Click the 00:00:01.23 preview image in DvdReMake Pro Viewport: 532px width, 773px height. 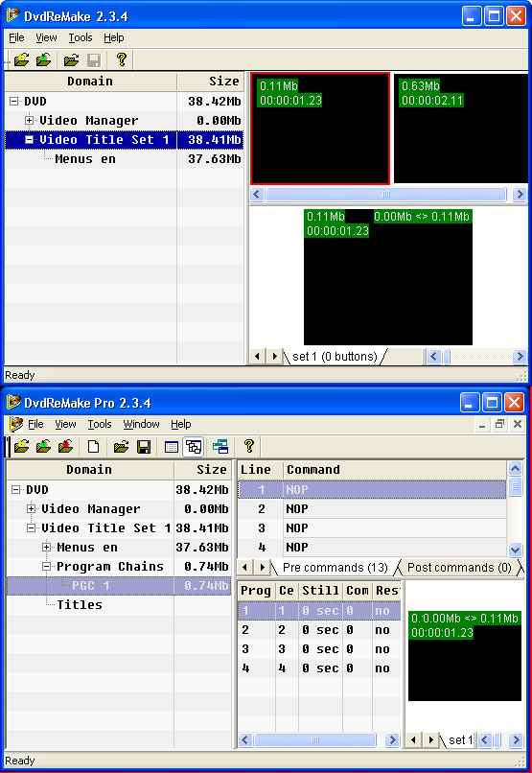pos(465,656)
